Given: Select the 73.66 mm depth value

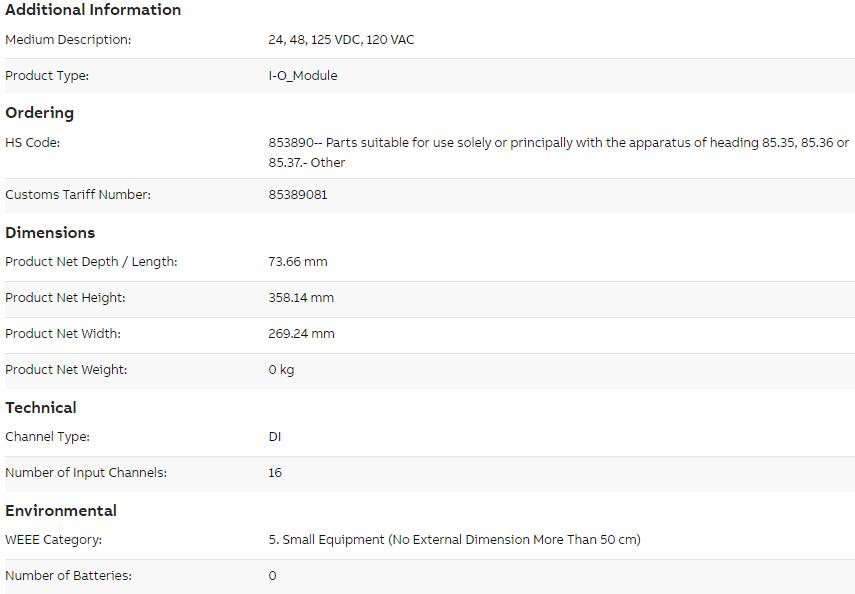Looking at the screenshot, I should [298, 262].
